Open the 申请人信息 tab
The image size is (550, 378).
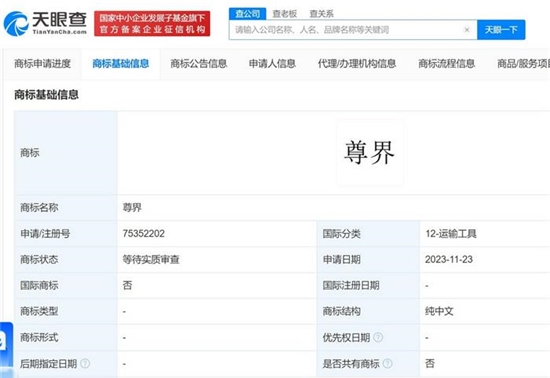point(272,64)
